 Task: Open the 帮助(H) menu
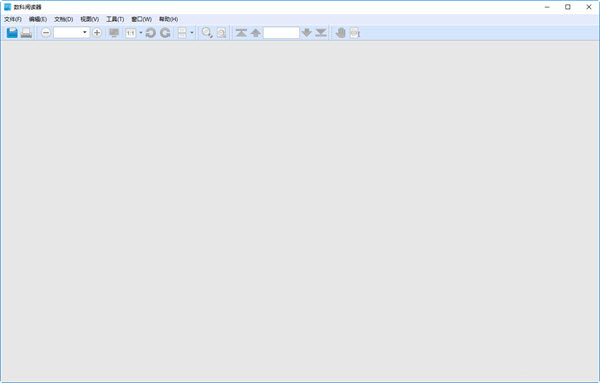168,19
